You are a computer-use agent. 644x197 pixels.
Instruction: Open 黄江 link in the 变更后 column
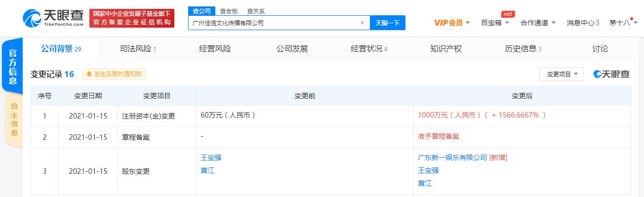pos(425,183)
